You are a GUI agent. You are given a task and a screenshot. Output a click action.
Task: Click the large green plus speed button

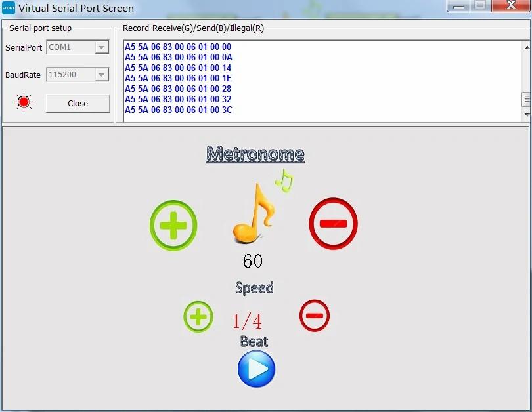(173, 225)
